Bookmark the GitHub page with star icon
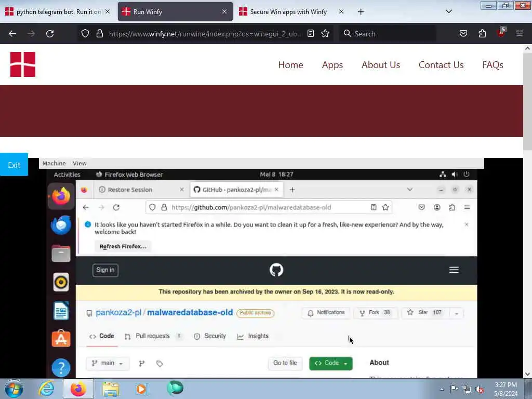532x399 pixels. tap(385, 207)
